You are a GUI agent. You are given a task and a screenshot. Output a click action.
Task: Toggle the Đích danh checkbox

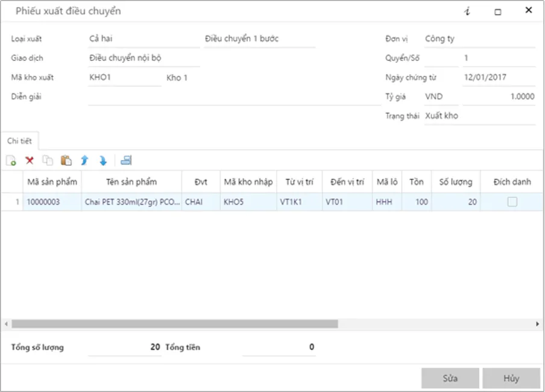(x=512, y=203)
